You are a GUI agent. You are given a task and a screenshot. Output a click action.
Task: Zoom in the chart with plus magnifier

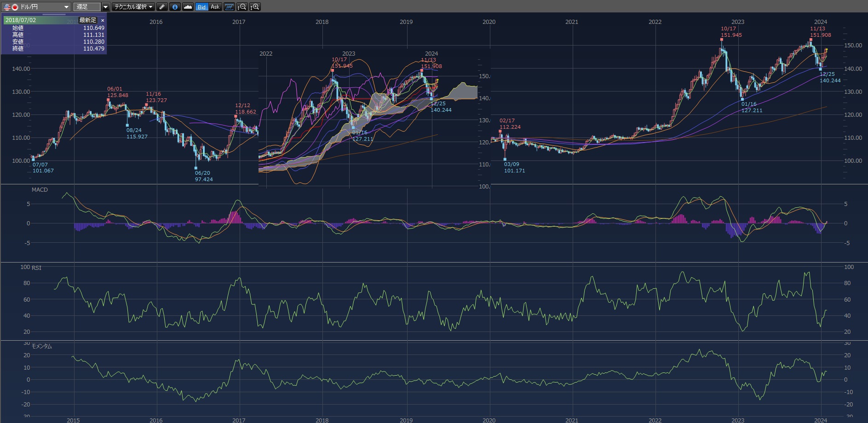(x=255, y=7)
